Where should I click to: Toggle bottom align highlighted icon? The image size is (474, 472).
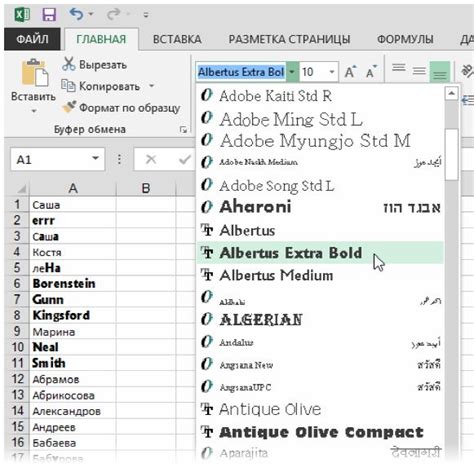tap(440, 72)
